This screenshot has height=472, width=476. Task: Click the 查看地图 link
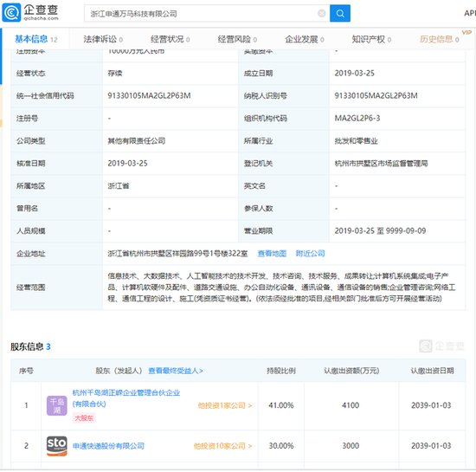[x=272, y=254]
